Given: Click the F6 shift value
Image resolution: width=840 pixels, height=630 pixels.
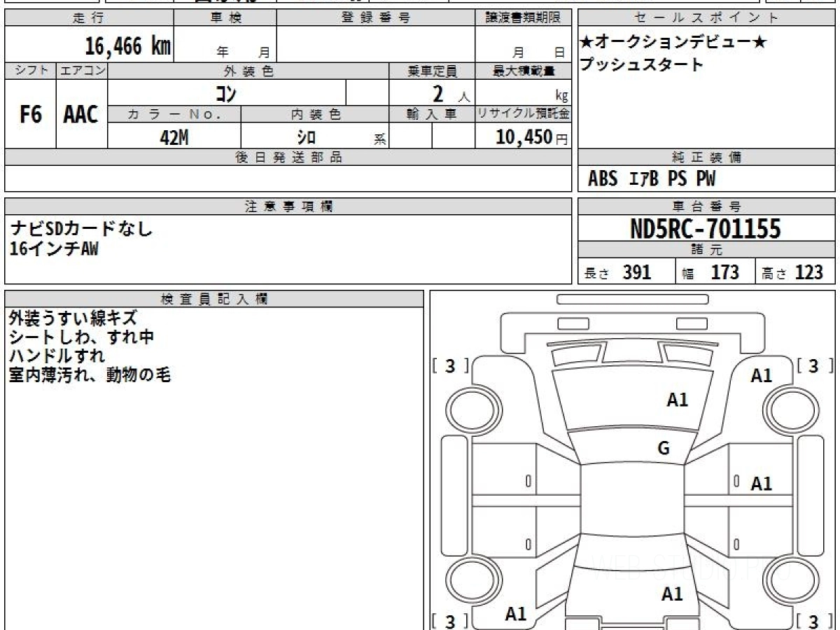Looking at the screenshot, I should 31,115.
